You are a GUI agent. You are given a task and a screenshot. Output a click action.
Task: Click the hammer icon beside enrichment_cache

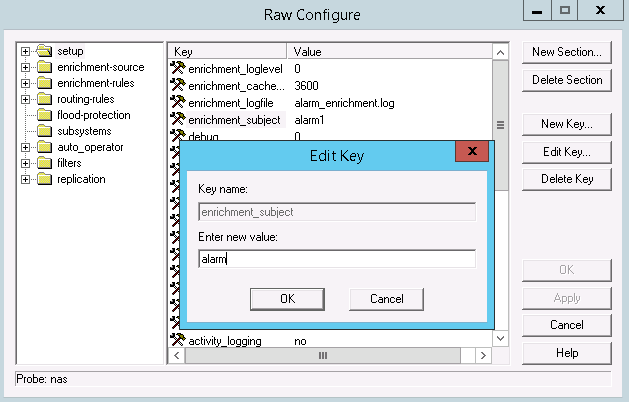point(177,85)
